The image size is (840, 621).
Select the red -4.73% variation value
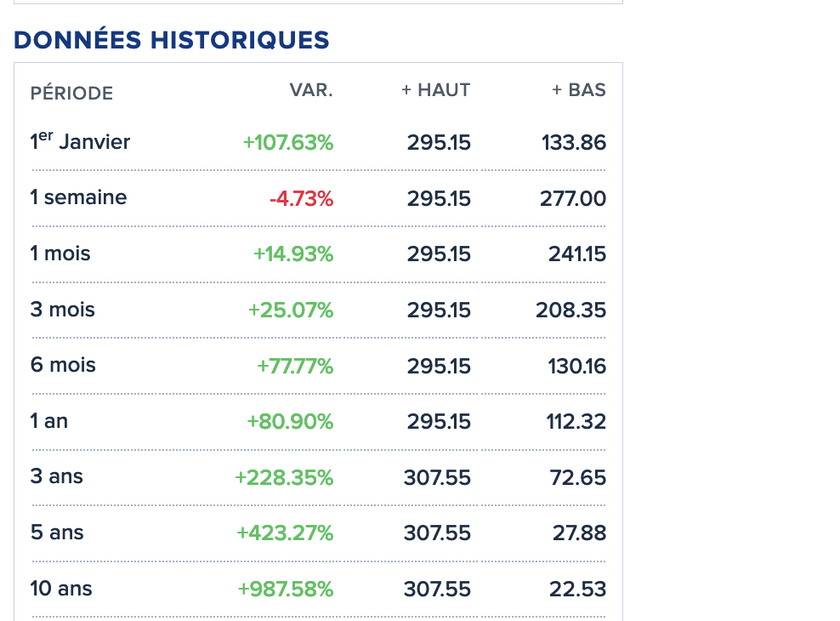coord(301,199)
